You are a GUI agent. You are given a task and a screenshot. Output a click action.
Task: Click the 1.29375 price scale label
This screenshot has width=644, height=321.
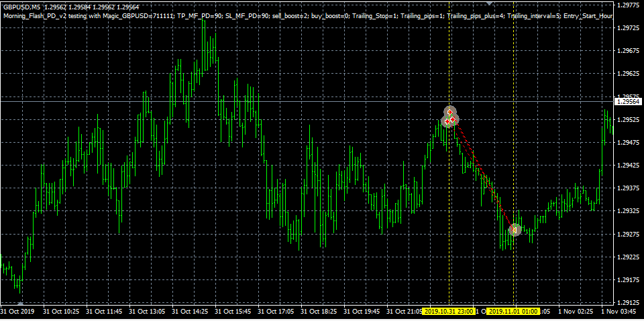click(x=627, y=188)
